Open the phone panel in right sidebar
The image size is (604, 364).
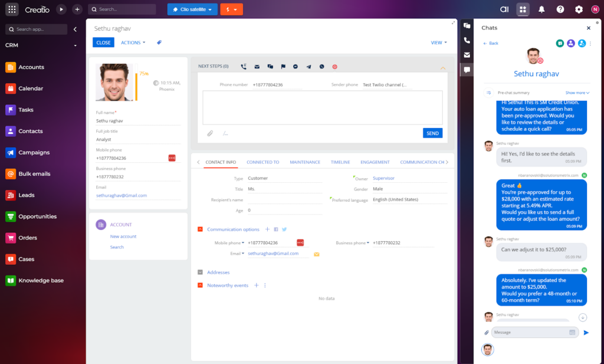click(467, 40)
